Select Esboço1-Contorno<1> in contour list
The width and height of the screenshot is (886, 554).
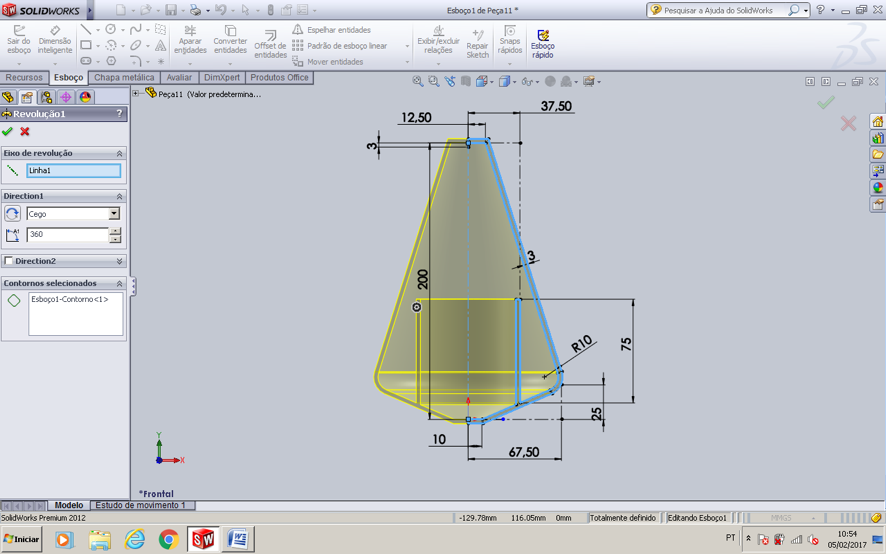[x=70, y=299]
